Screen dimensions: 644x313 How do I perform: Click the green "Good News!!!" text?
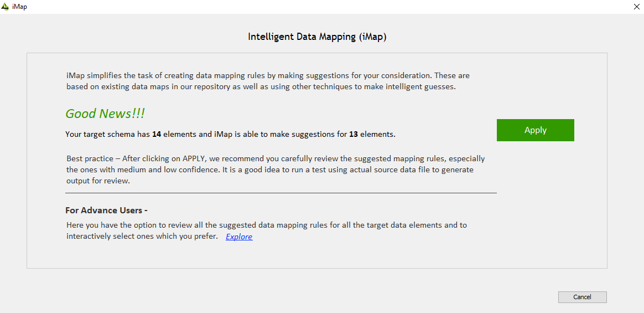coord(105,114)
